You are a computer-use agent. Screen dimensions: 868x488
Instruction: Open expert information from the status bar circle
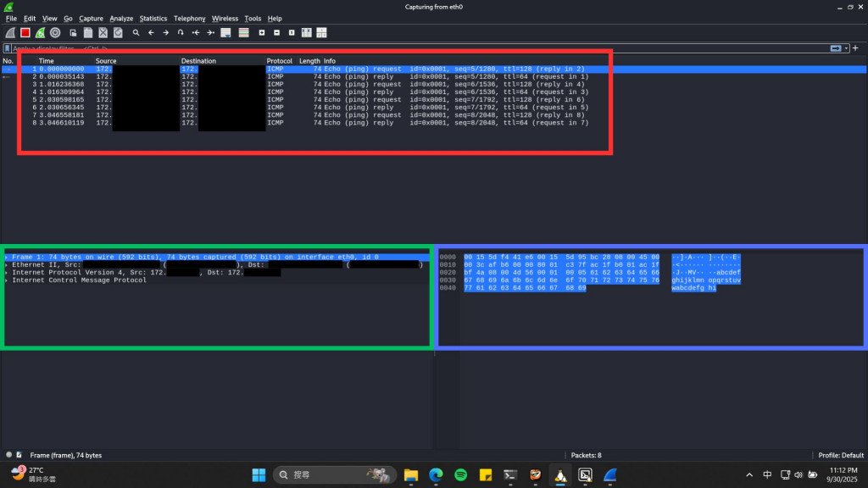click(x=8, y=455)
